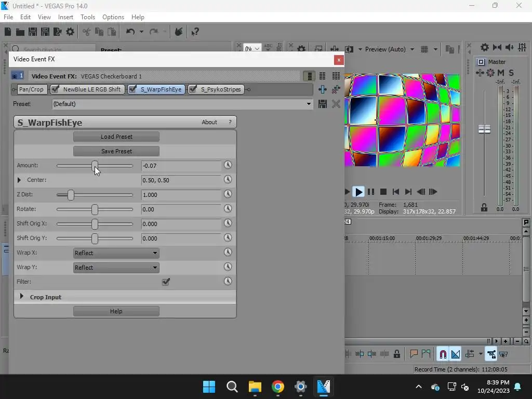Click the Center value field
Screen dimensions: 532x399
click(x=181, y=180)
